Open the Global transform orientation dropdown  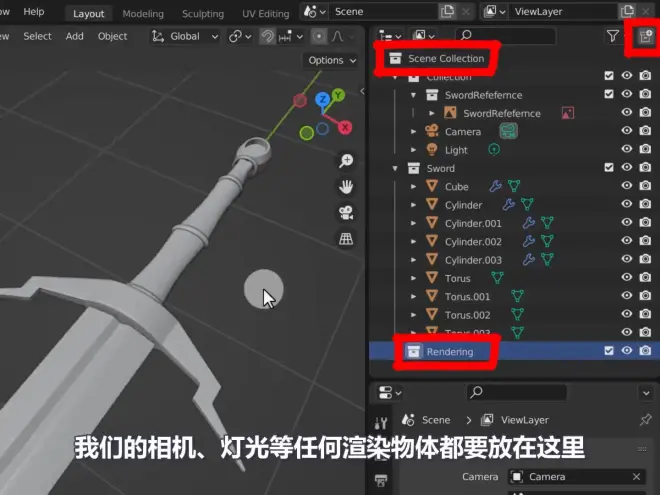coord(185,37)
